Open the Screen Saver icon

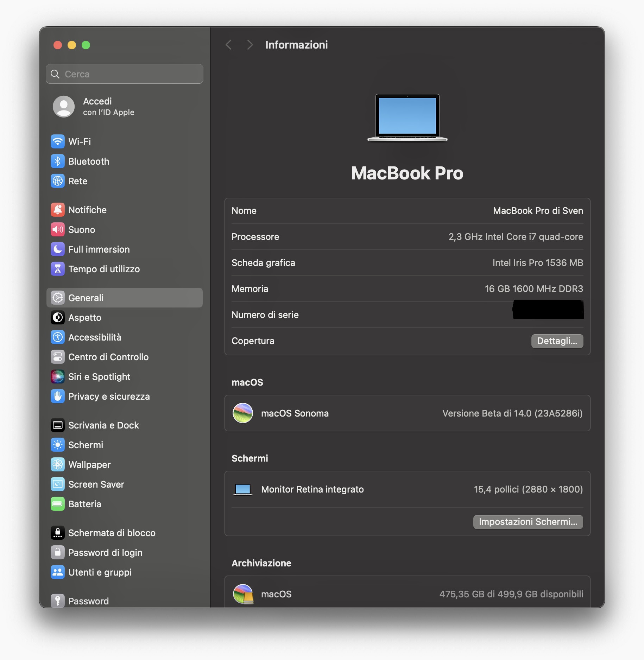tap(58, 484)
